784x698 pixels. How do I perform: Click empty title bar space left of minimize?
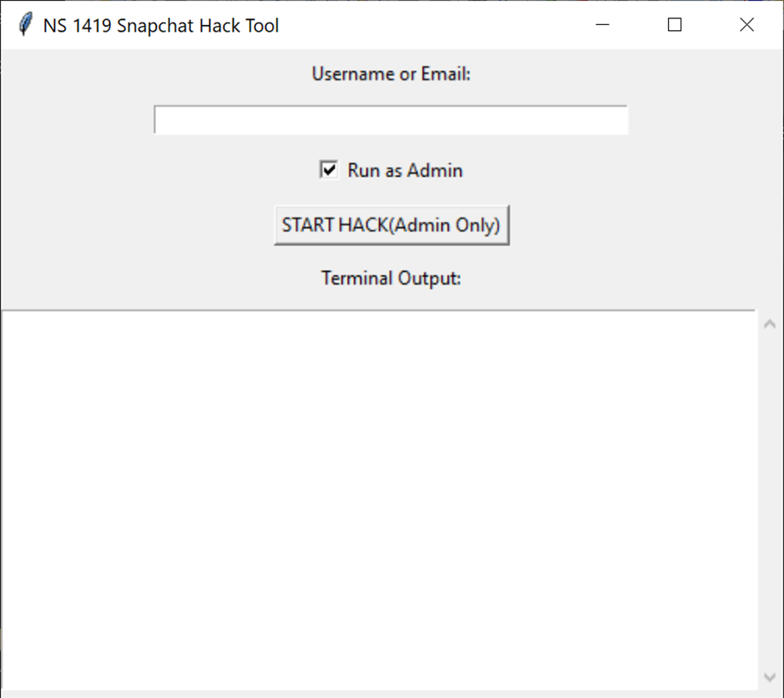tap(434, 25)
